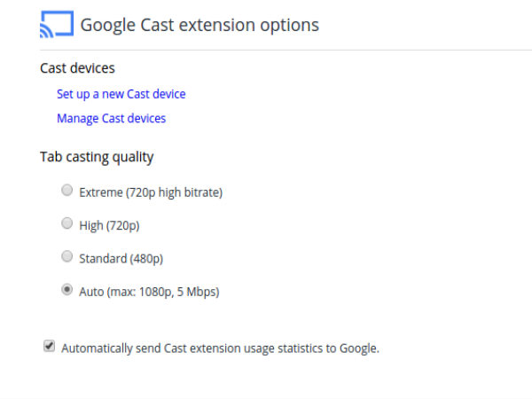Uncheck the send usage statistics checkbox
Viewport: 532px width, 399px height.
pos(49,346)
